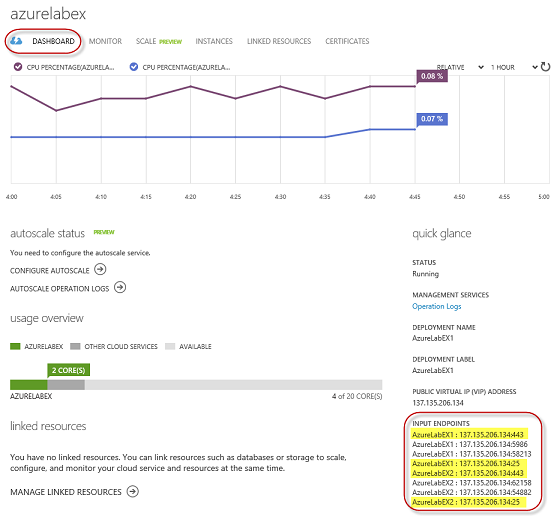Image resolution: width=560 pixels, height=516 pixels.
Task: Click the 0.07 % chart value label
Action: [432, 119]
